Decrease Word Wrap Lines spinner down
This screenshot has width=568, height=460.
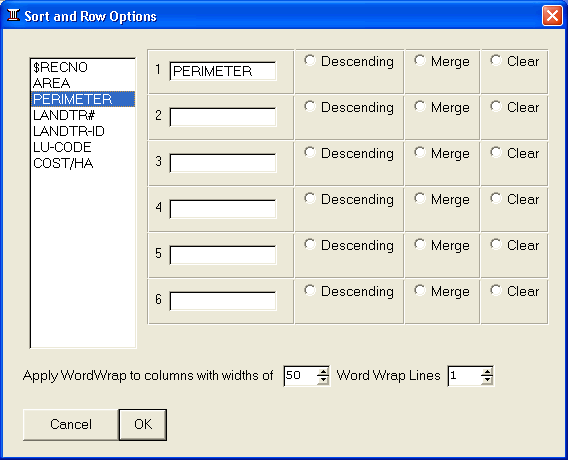(x=487, y=380)
